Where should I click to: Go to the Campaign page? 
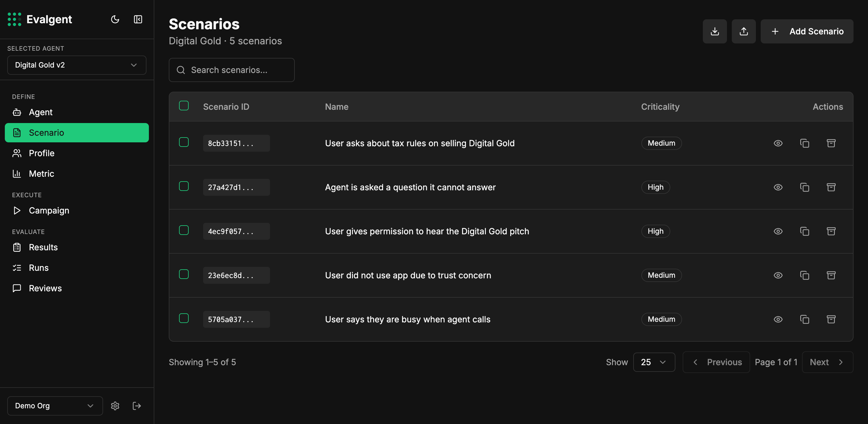tap(49, 211)
